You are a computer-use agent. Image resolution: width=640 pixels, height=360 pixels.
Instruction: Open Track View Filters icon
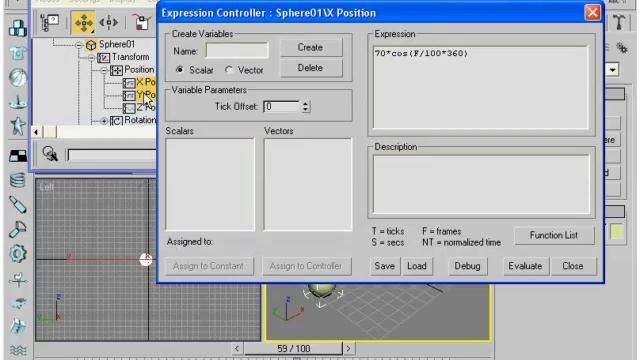coord(50,22)
